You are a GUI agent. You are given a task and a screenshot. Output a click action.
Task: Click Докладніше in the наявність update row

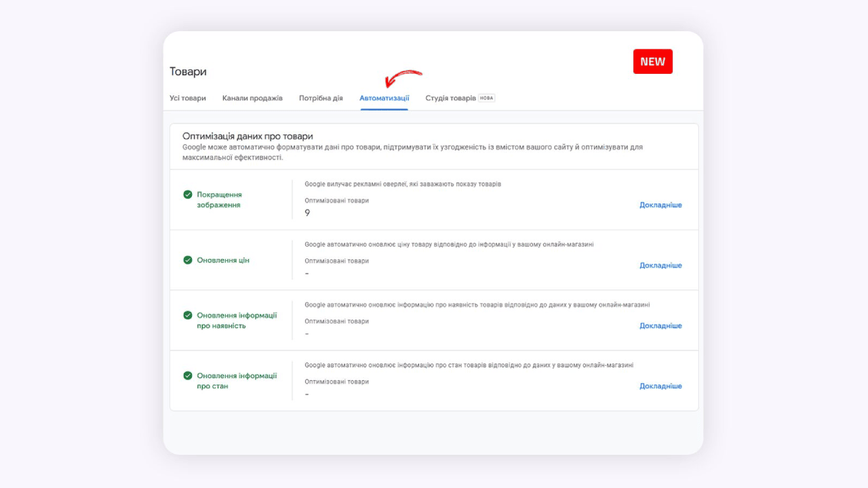pyautogui.click(x=660, y=326)
